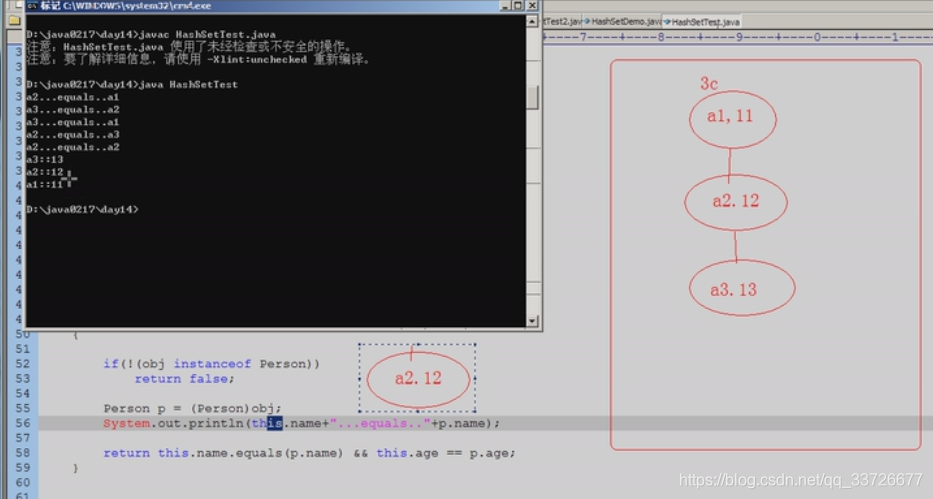This screenshot has width=933, height=499.
Task: Click the first warning line mentioning HashSetTest.java
Action: pos(189,46)
